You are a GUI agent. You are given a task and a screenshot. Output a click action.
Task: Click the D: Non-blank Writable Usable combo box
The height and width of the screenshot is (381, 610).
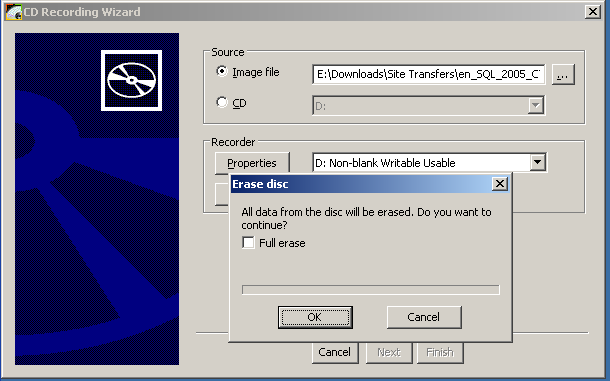click(x=429, y=163)
